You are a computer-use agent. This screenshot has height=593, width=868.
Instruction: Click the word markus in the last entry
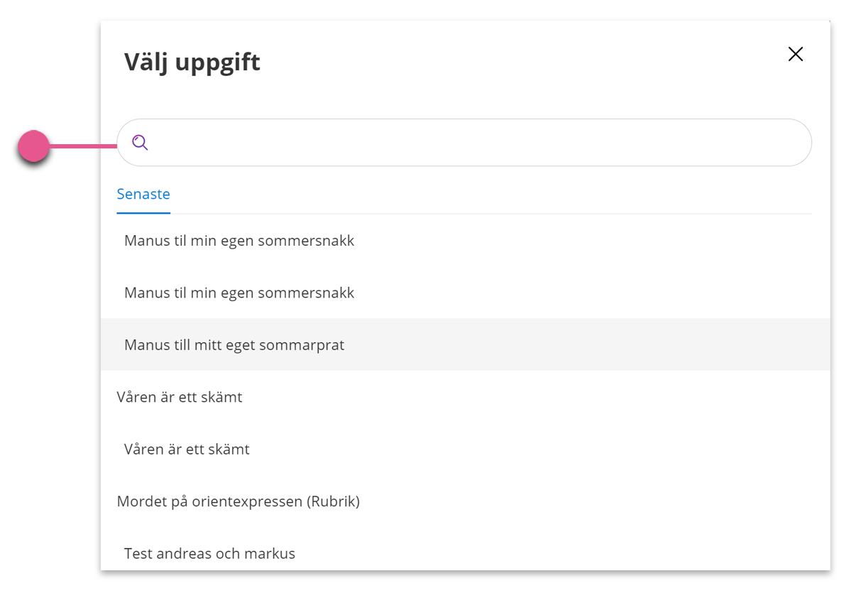(x=270, y=553)
